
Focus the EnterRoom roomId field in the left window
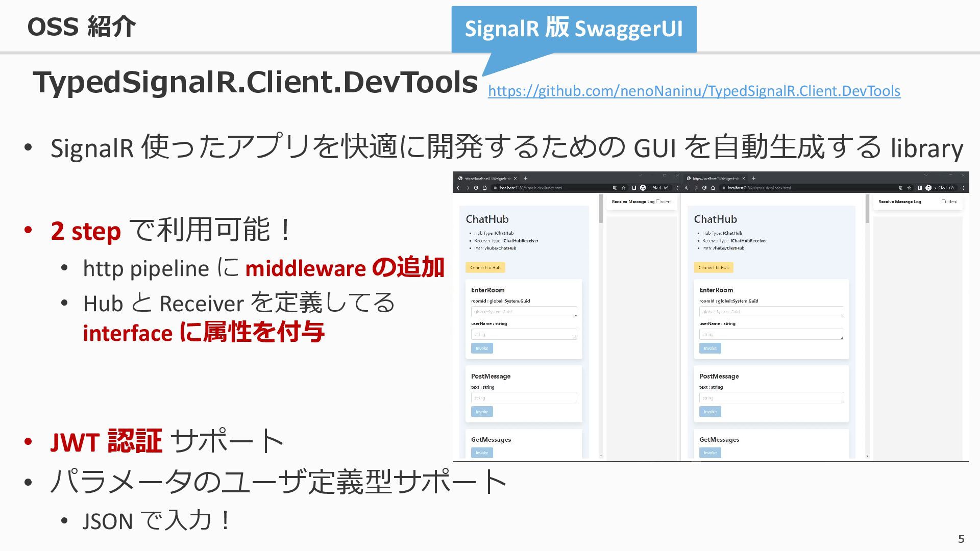click(x=524, y=312)
